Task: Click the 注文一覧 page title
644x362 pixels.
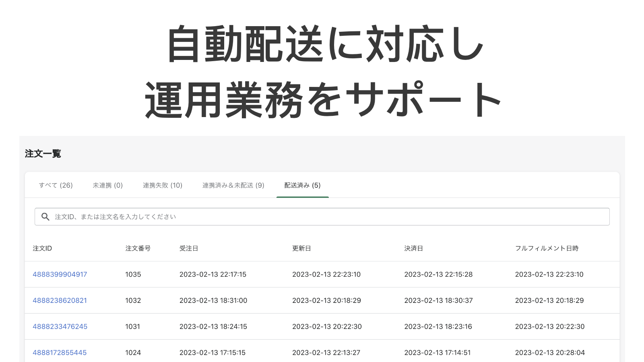Action: pos(42,154)
